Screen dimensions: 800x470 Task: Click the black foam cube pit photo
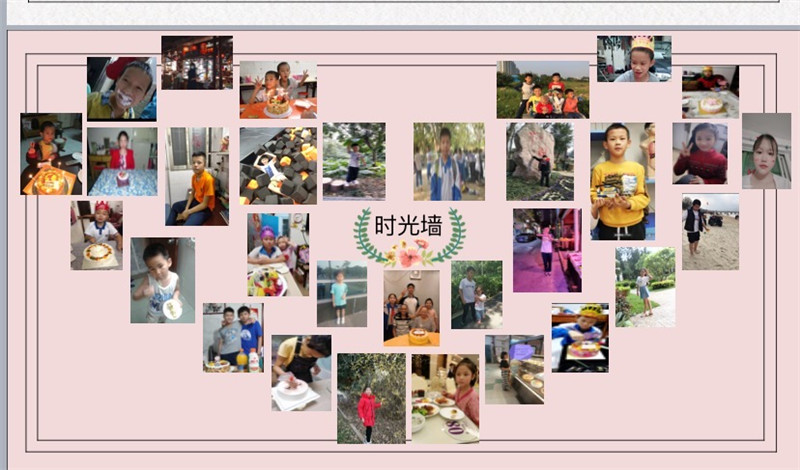coord(278,166)
